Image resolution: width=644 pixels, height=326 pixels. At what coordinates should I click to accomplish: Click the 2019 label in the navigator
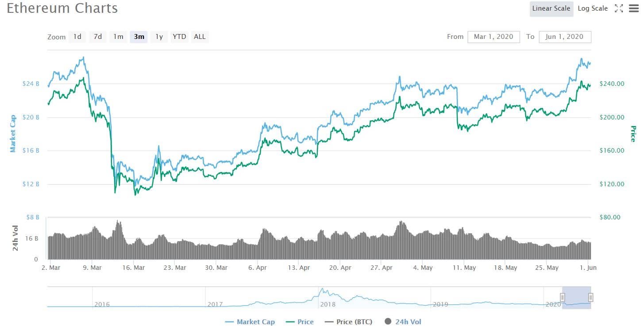(440, 304)
